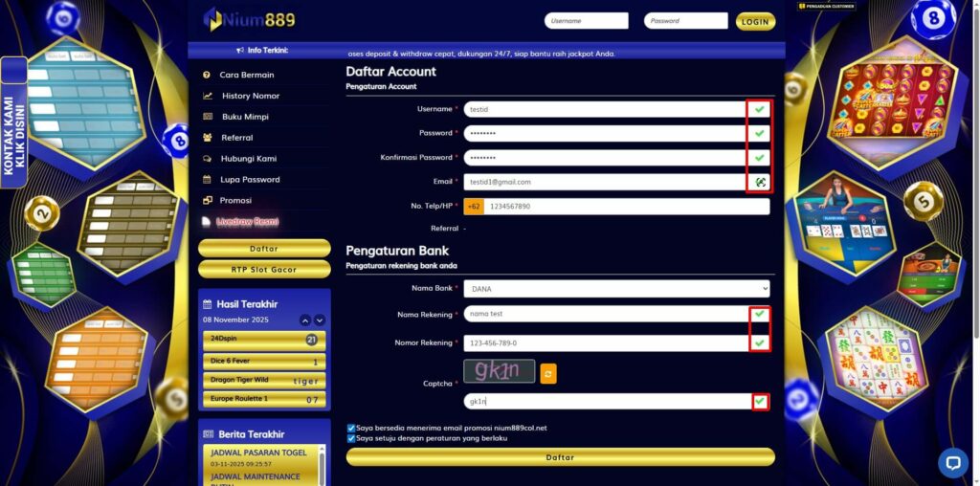
Task: Click the sidebar Daftar button
Action: tap(264, 249)
